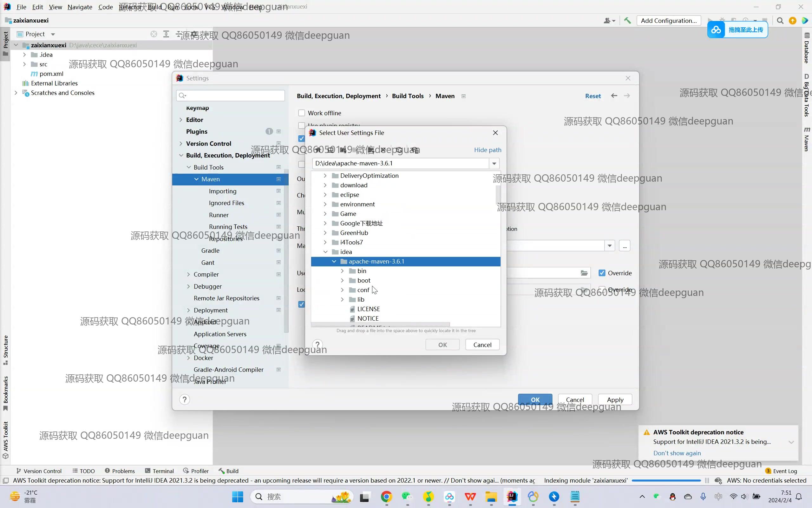Screen dimensions: 812x508
Task: Expand AWS Toolkit notification chevron
Action: point(791,442)
